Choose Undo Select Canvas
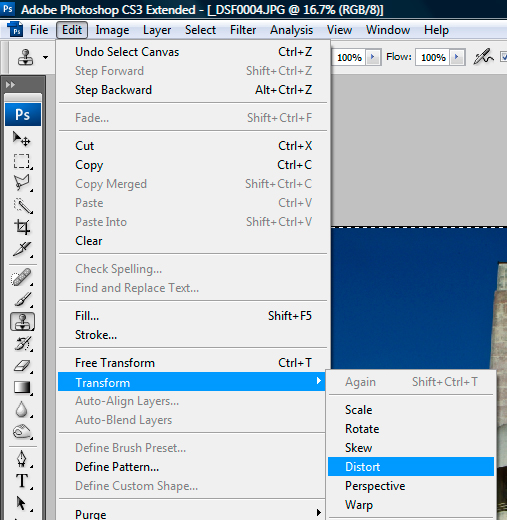Image resolution: width=507 pixels, height=520 pixels. (x=193, y=52)
